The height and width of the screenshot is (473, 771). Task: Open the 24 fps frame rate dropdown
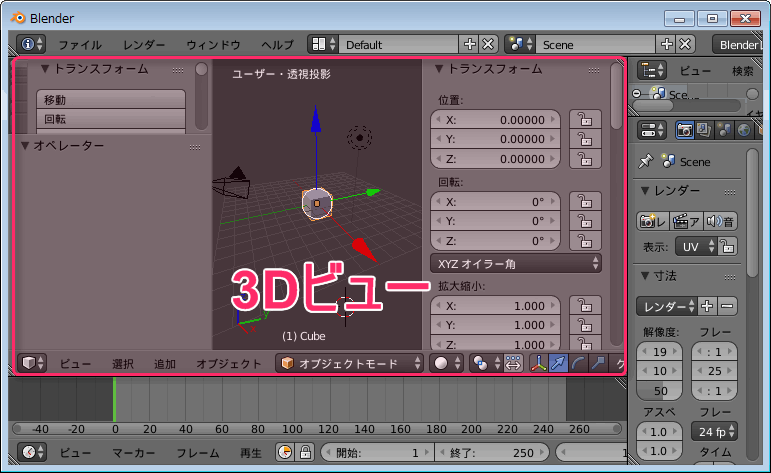pyautogui.click(x=714, y=432)
